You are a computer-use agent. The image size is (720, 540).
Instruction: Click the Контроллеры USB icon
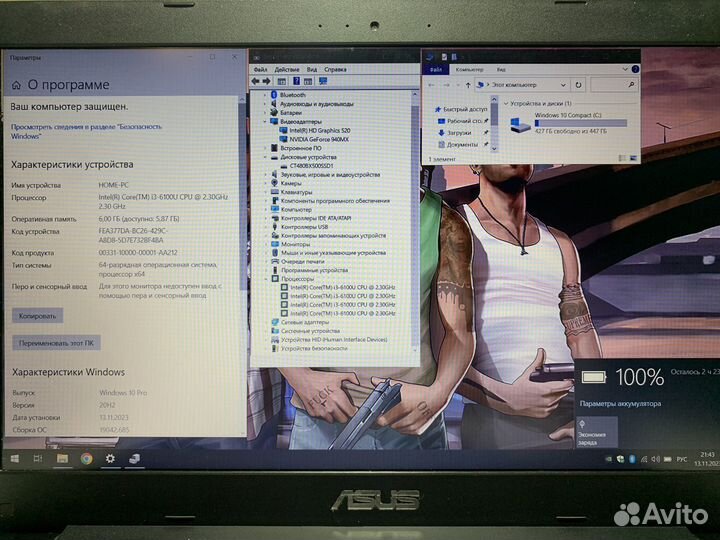275,227
